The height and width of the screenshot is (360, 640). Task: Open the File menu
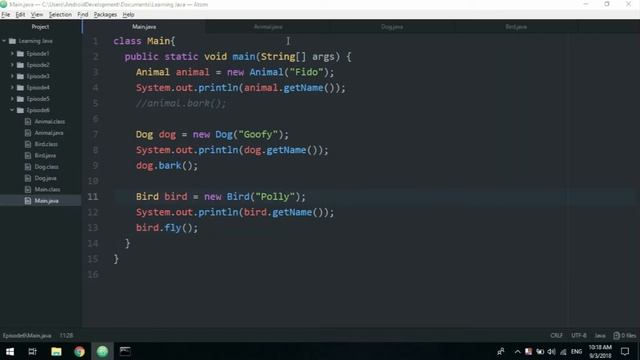(x=6, y=14)
